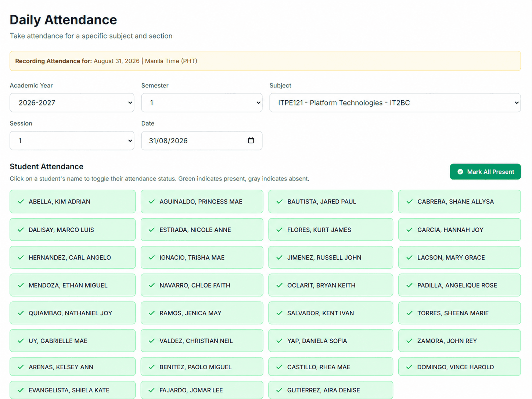
Task: Toggle attendance for ABELLA, KIM ADRIAN
Action: click(73, 201)
